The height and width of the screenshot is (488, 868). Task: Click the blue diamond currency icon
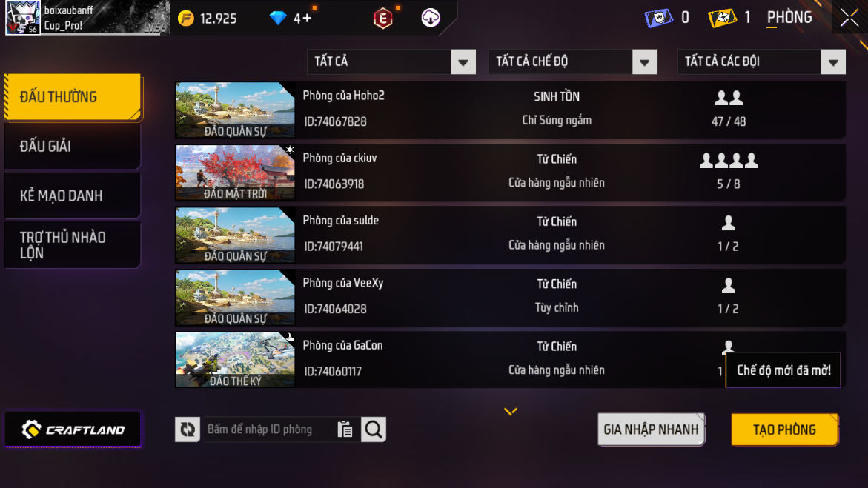277,19
